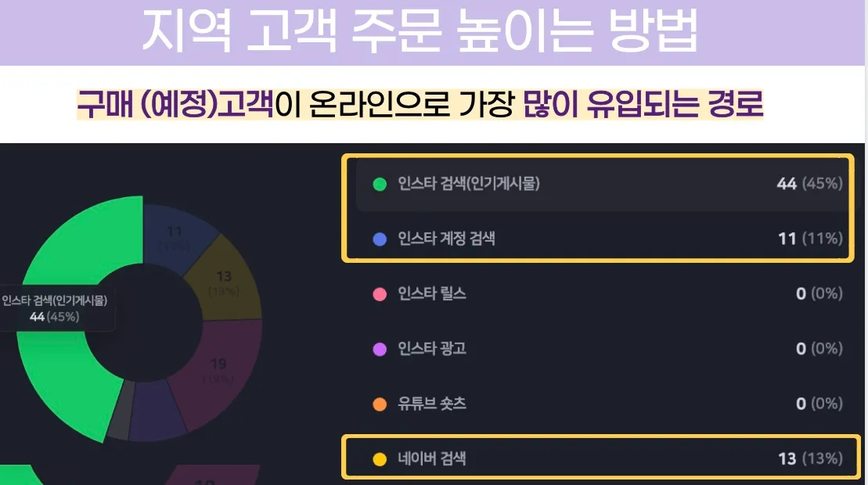Click the 13 (13%) value for 네이버 검색
Screen dimensions: 868x485
tap(810, 458)
